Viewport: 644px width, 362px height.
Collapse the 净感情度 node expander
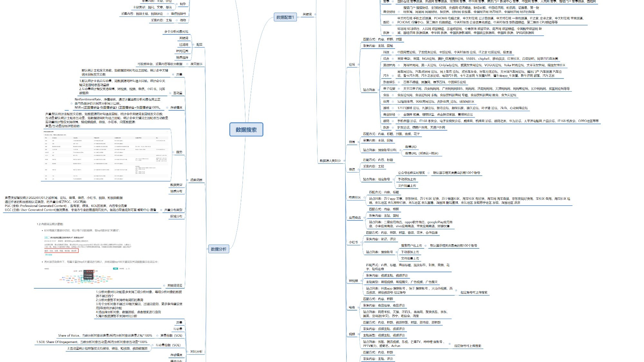(x=167, y=107)
